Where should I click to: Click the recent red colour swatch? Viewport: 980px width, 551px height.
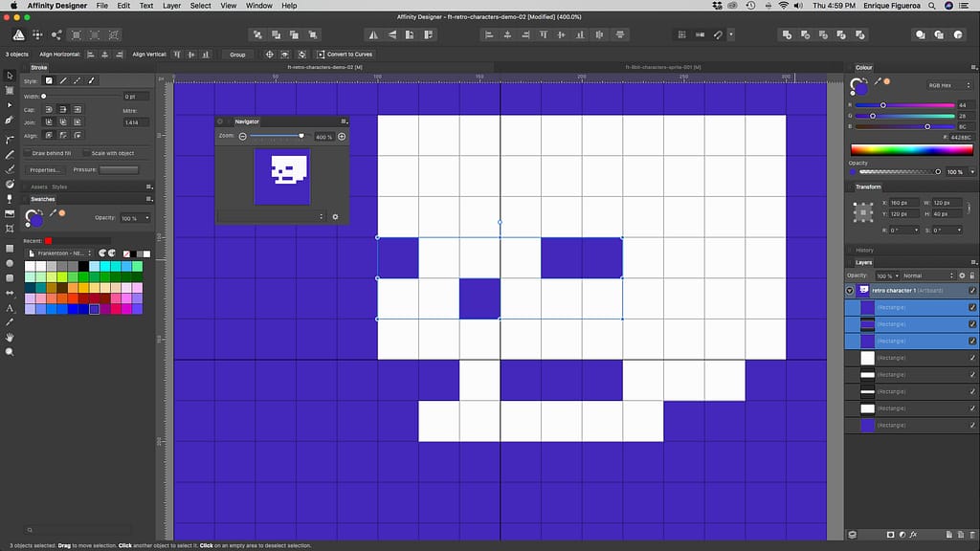[x=48, y=241]
